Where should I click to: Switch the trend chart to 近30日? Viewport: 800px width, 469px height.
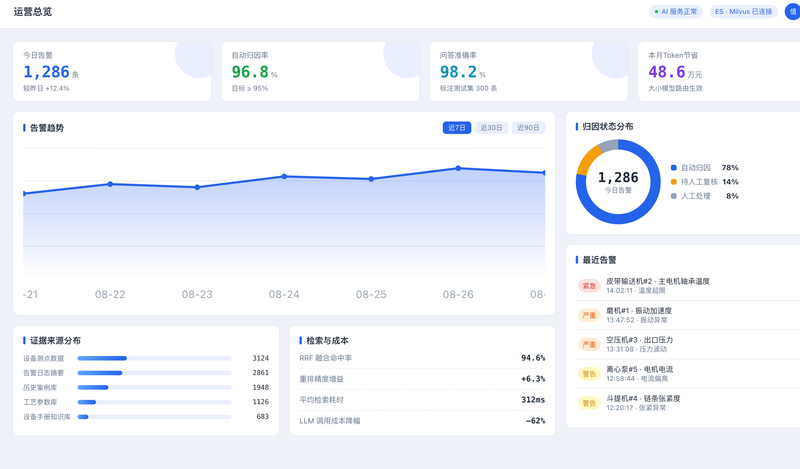click(x=491, y=128)
